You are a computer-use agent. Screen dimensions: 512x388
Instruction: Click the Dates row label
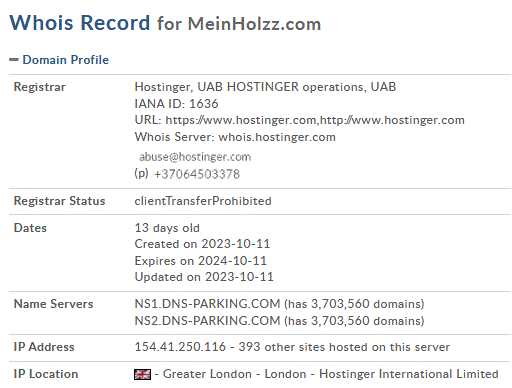click(x=30, y=228)
